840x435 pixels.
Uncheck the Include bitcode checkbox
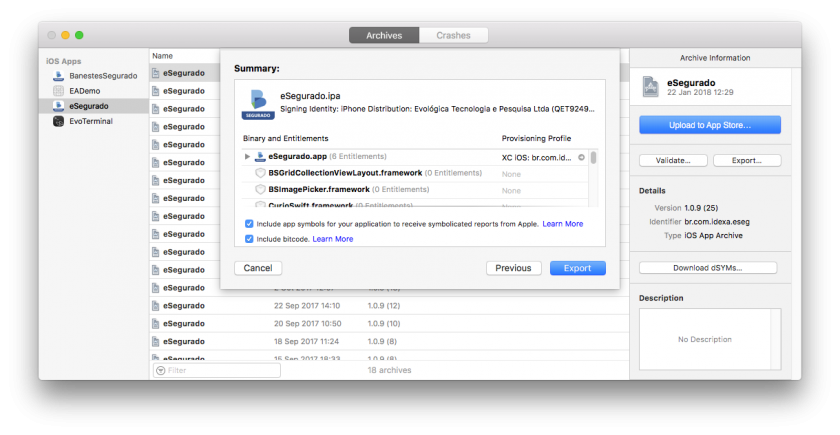249,239
